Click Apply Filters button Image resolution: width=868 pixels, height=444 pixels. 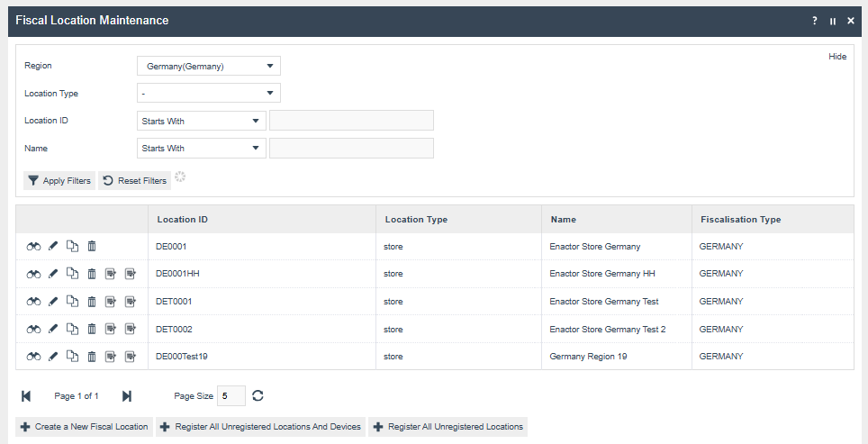coord(59,181)
